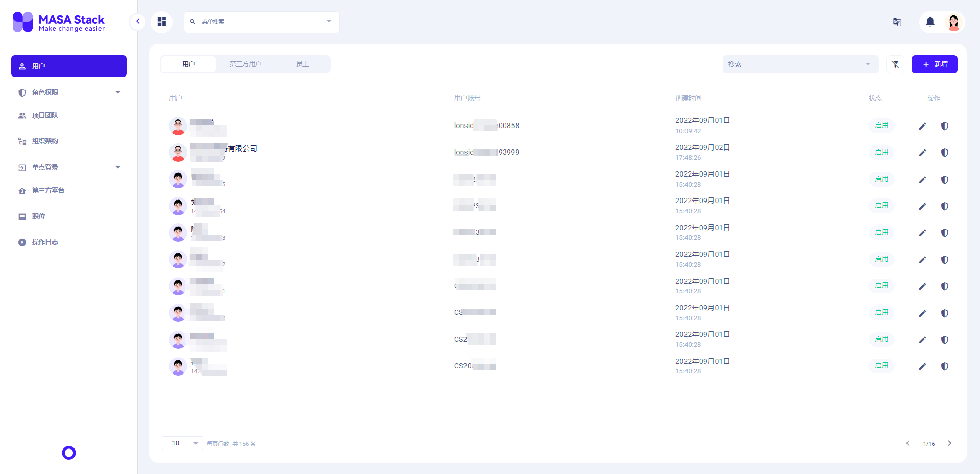Click the circular floating icon at sidebar bottom
Image resolution: width=980 pixels, height=474 pixels.
tap(69, 453)
